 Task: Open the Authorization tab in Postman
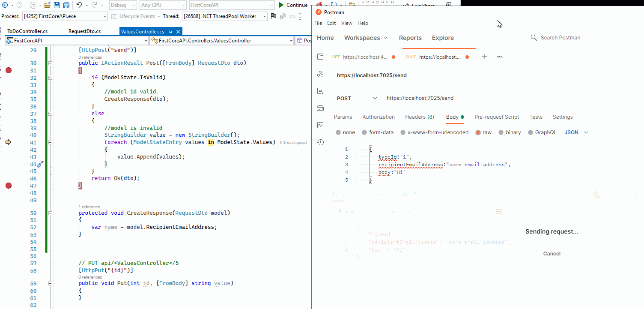[379, 117]
